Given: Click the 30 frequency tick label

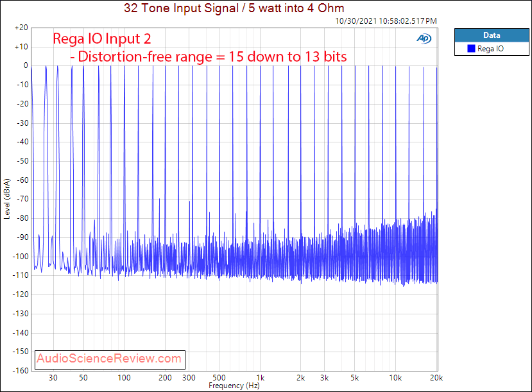Looking at the screenshot, I should (x=53, y=378).
